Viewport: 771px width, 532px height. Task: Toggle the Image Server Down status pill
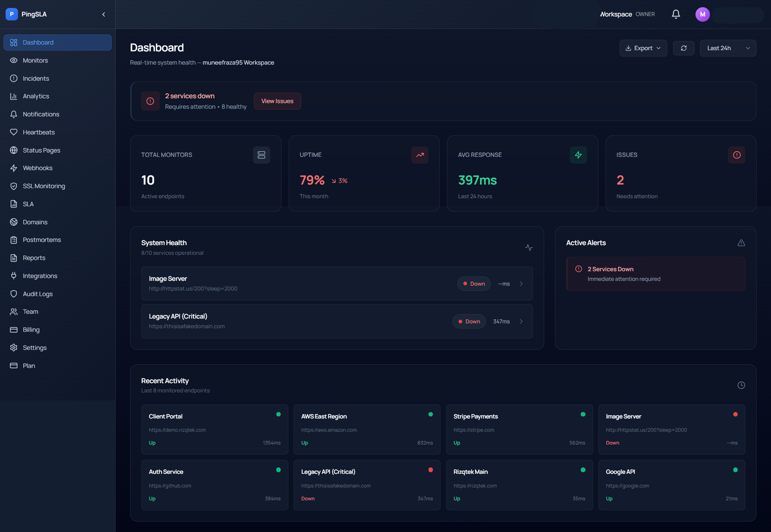[x=474, y=283]
